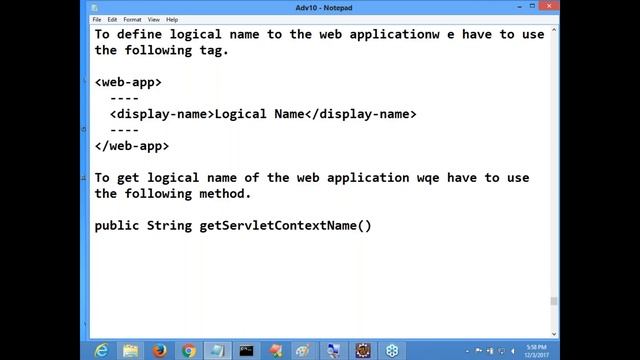Click the text "</web-app>" closing tag

[132, 146]
